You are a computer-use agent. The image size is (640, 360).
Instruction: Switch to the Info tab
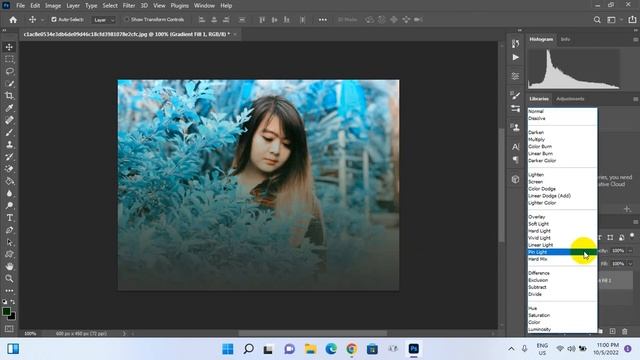click(x=565, y=40)
